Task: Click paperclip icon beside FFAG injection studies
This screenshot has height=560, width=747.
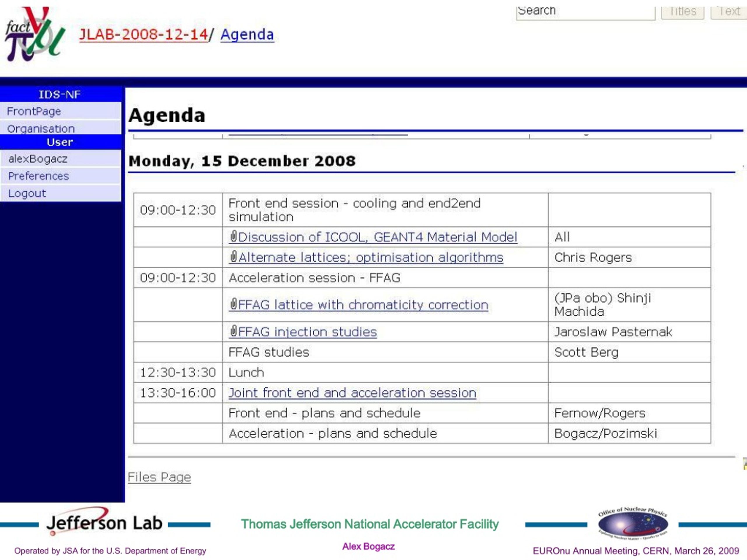Action: [233, 331]
